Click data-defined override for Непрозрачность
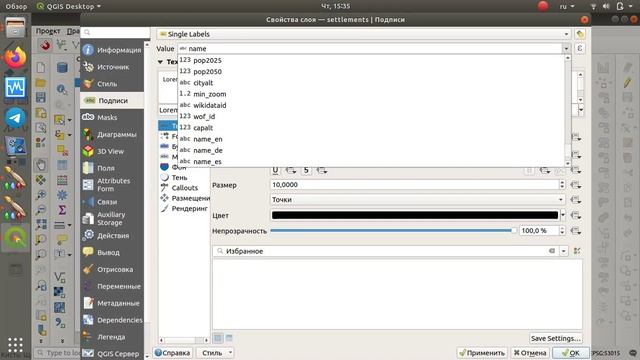Image resolution: width=640 pixels, height=360 pixels. 576,231
